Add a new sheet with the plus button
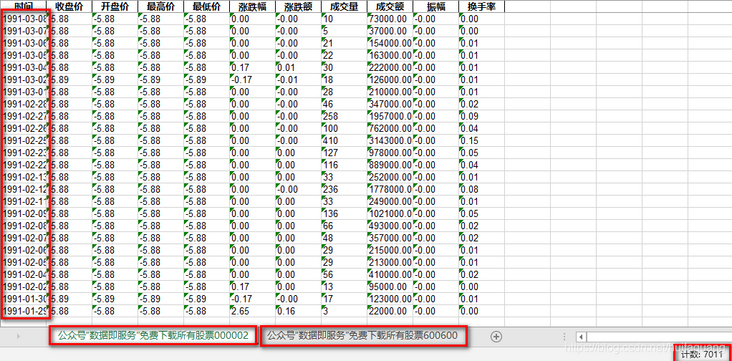Image resolution: width=732 pixels, height=361 pixels. click(x=497, y=336)
